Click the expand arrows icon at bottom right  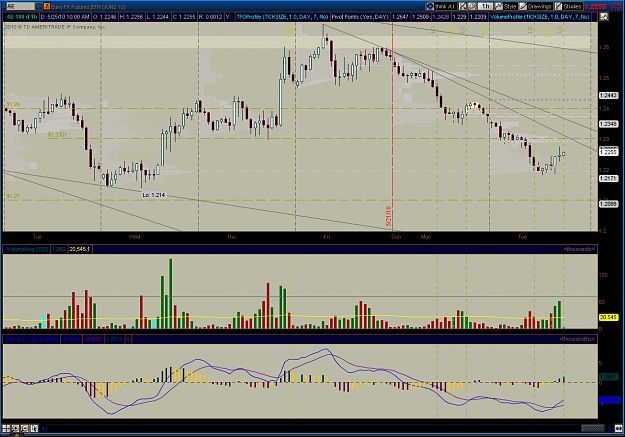618,429
